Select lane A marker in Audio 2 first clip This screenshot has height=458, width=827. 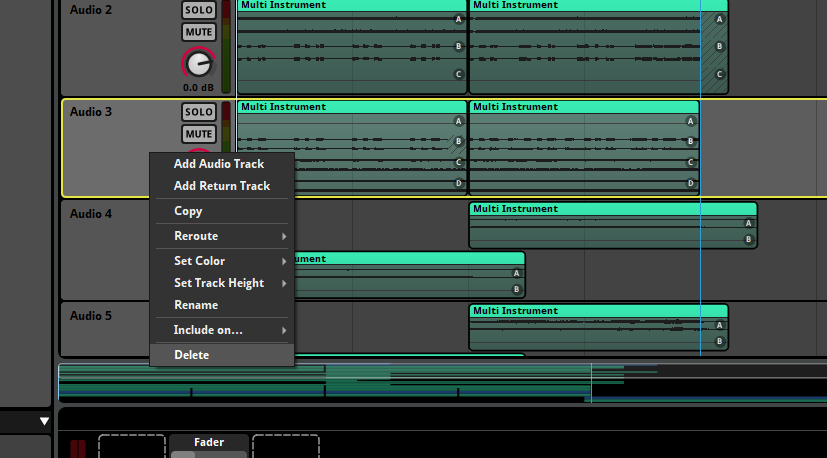pyautogui.click(x=458, y=20)
